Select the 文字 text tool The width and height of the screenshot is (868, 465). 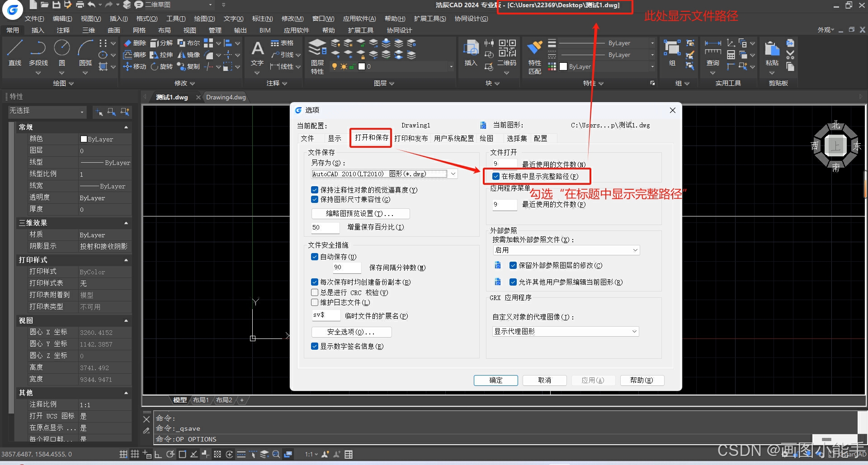pos(257,53)
